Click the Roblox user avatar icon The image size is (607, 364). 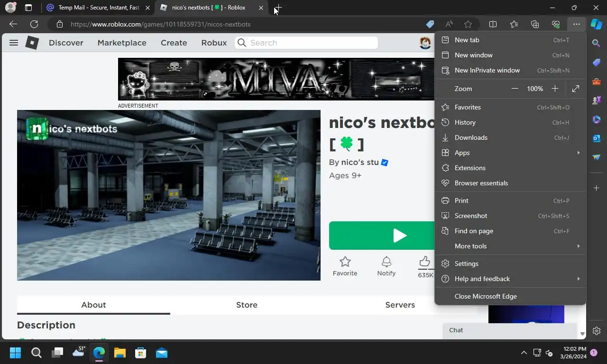[425, 43]
